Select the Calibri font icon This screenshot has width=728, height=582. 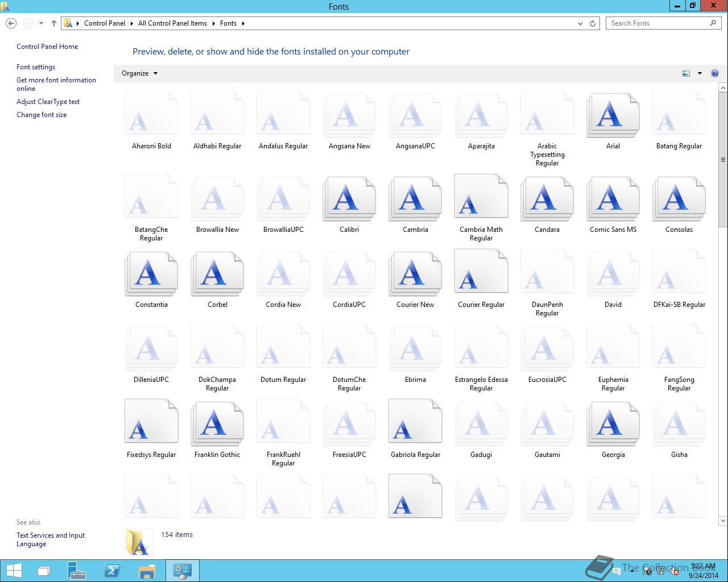(x=349, y=199)
